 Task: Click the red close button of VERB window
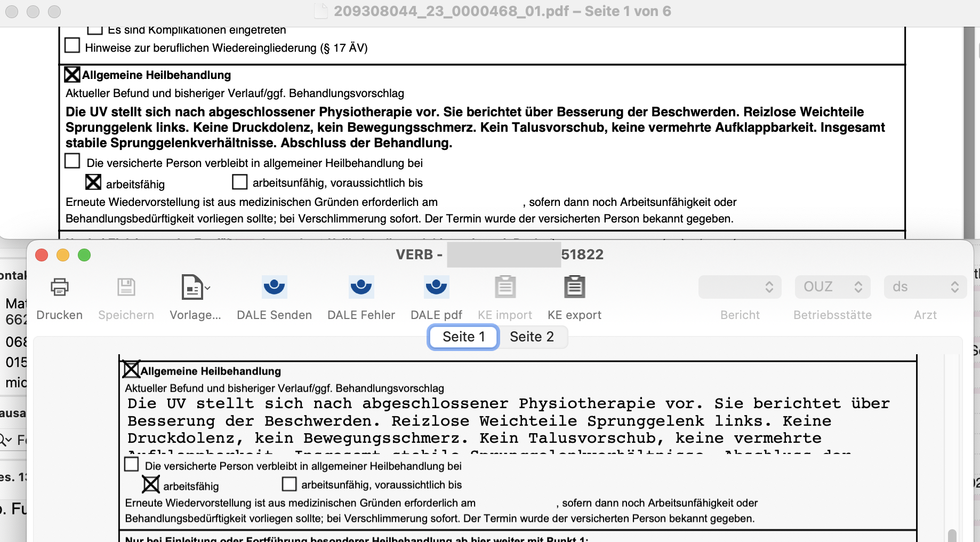tap(42, 255)
